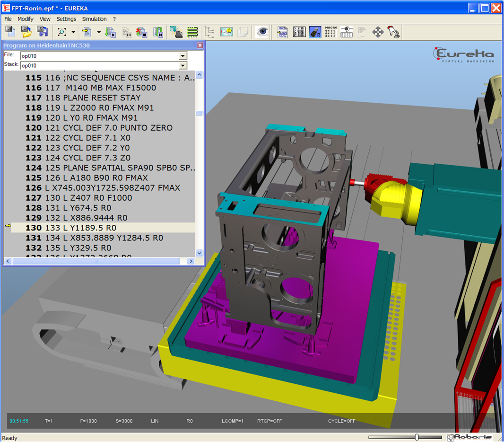504x442 pixels.
Task: Show the NC program listing panel icon
Action: point(283,32)
